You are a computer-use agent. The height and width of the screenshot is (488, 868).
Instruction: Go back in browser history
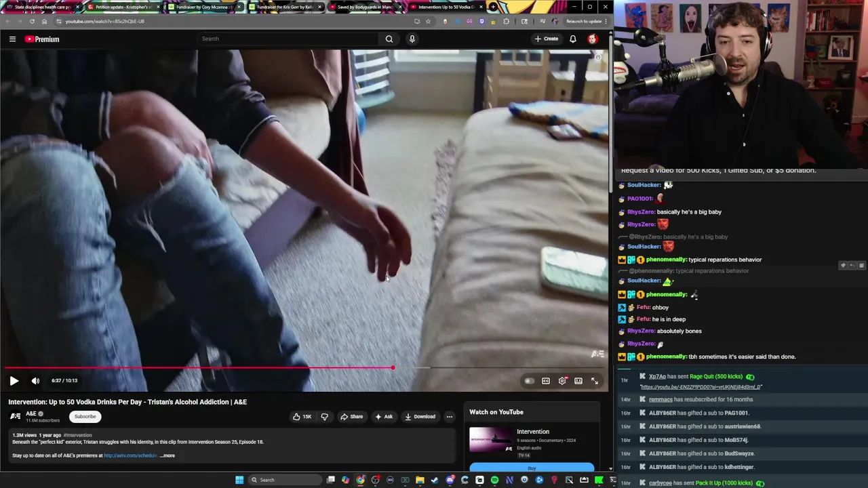7,21
